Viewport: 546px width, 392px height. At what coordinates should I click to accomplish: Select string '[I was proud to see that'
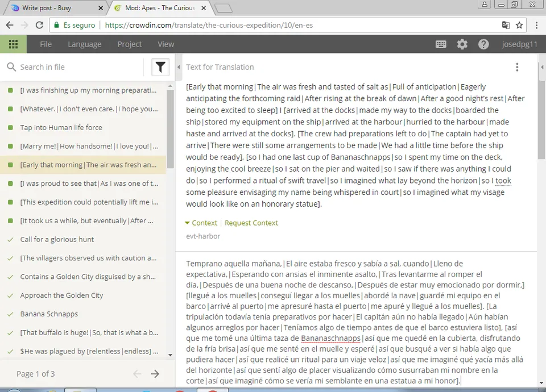click(x=83, y=184)
